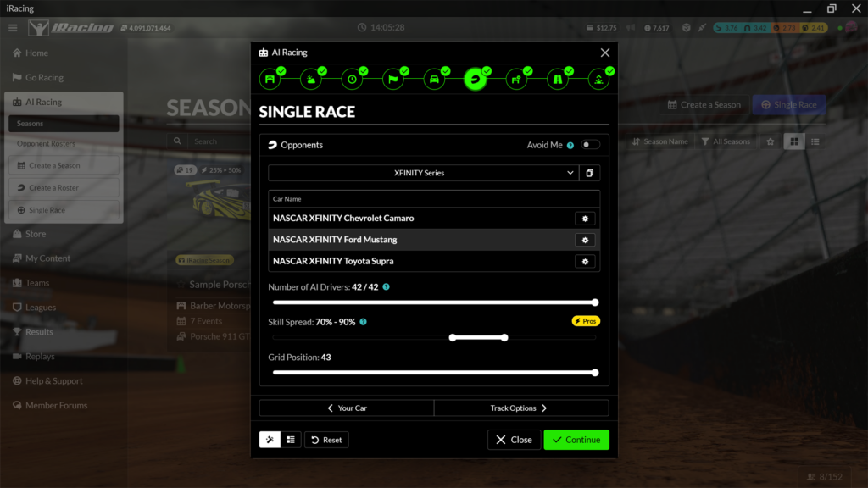Switch to list view mode in dialog
Image resolution: width=868 pixels, height=488 pixels.
pyautogui.click(x=291, y=440)
